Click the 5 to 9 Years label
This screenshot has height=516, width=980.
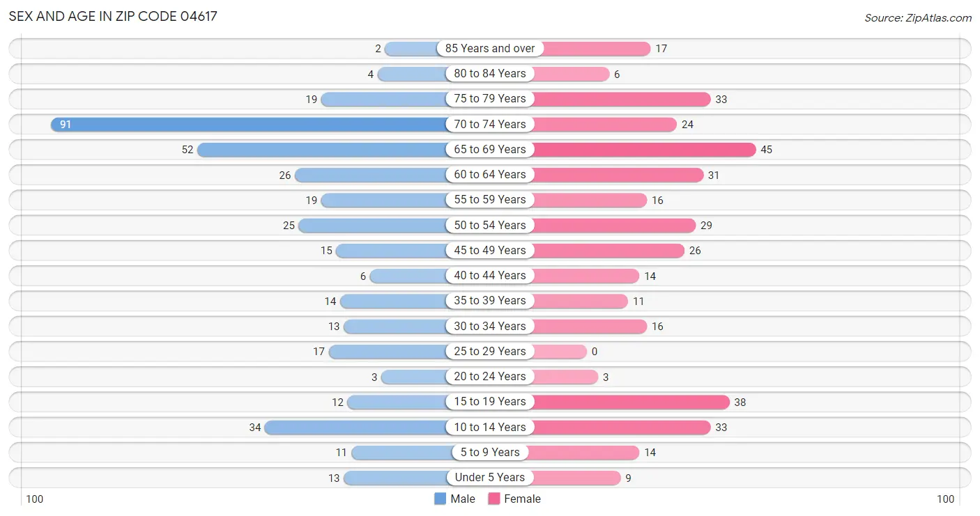click(x=490, y=453)
